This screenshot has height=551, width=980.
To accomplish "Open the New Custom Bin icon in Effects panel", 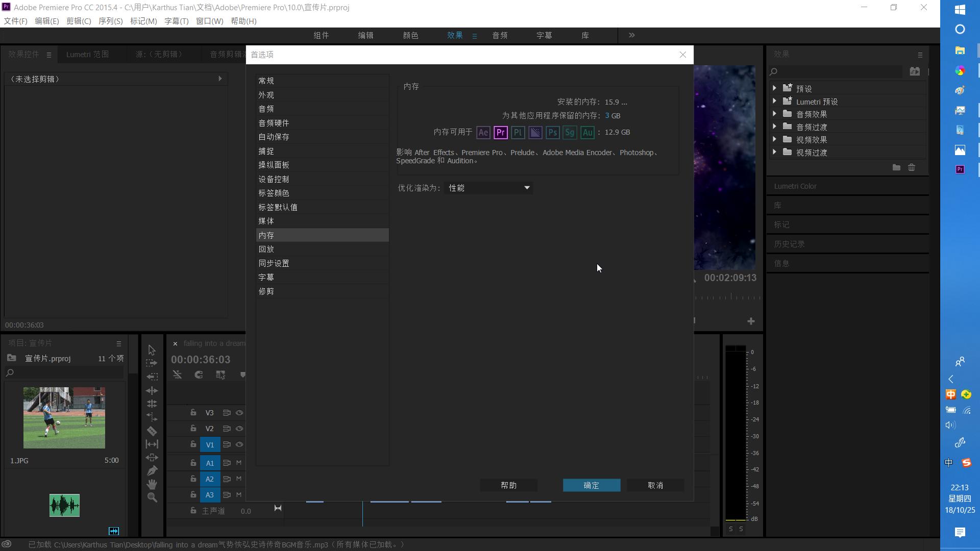I will pos(896,167).
